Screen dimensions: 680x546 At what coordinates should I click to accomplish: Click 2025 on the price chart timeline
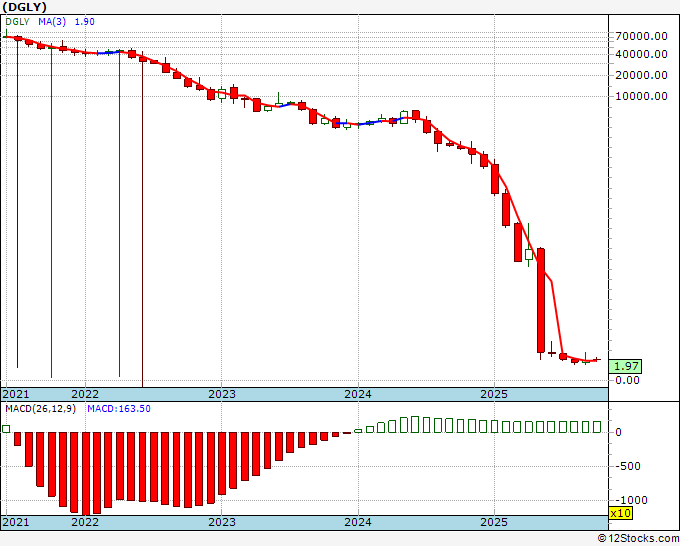pos(494,394)
